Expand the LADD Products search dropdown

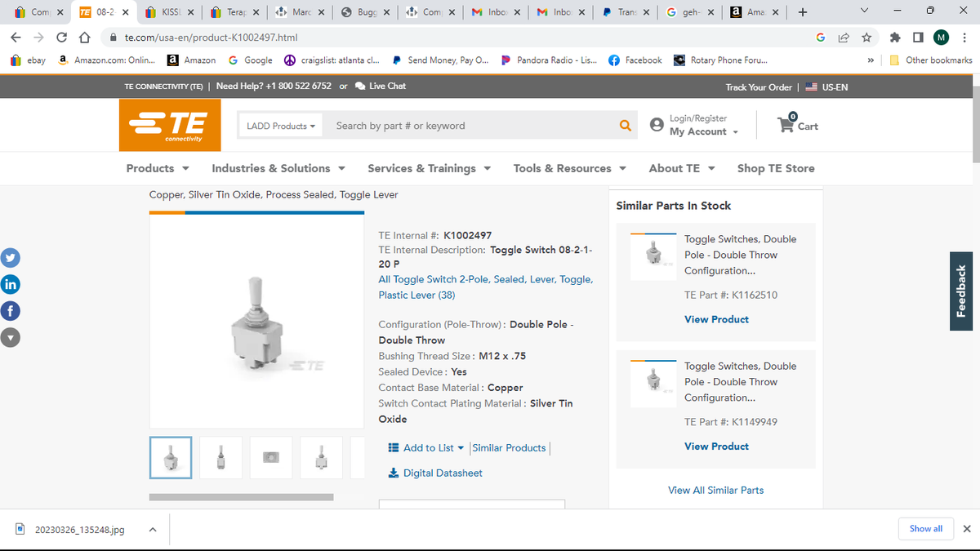coord(280,126)
